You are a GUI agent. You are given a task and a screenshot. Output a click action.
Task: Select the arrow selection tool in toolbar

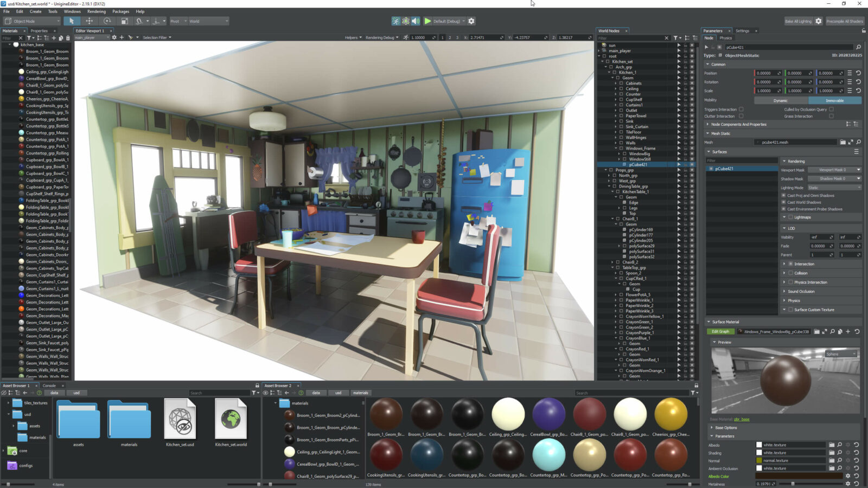point(72,21)
